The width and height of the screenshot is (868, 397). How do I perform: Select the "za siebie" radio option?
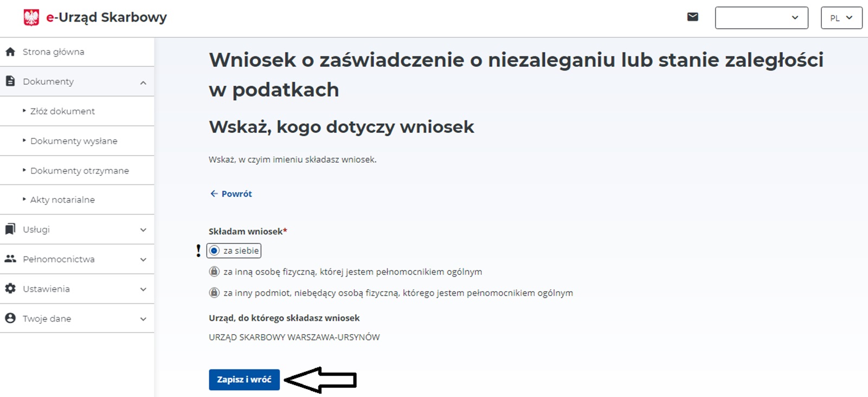pyautogui.click(x=215, y=251)
